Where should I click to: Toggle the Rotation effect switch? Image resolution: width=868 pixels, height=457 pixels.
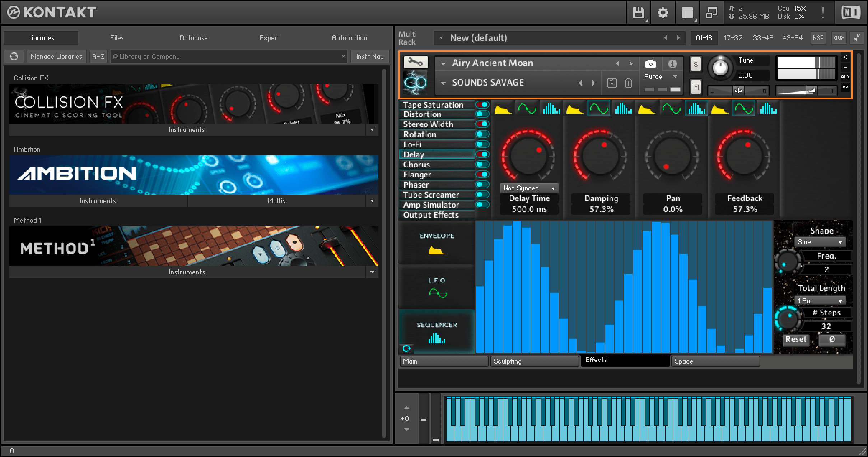click(x=482, y=134)
